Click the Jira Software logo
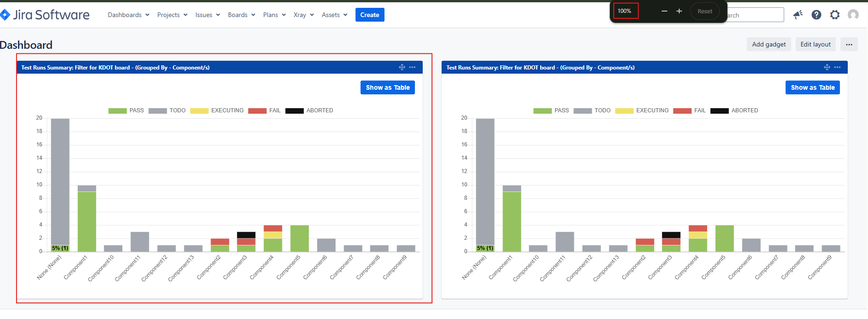This screenshot has height=319, width=868. pos(45,15)
